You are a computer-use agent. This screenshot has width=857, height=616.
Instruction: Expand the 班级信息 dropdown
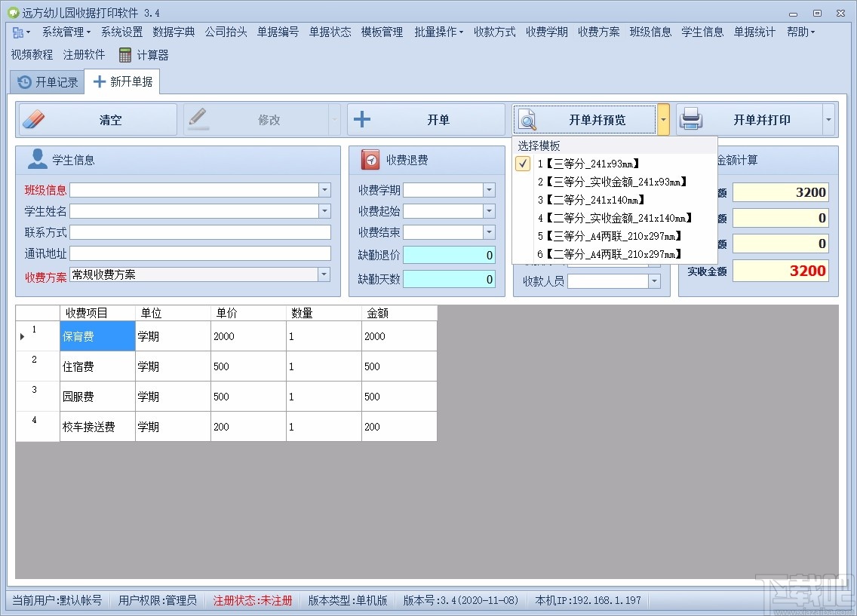(x=324, y=189)
